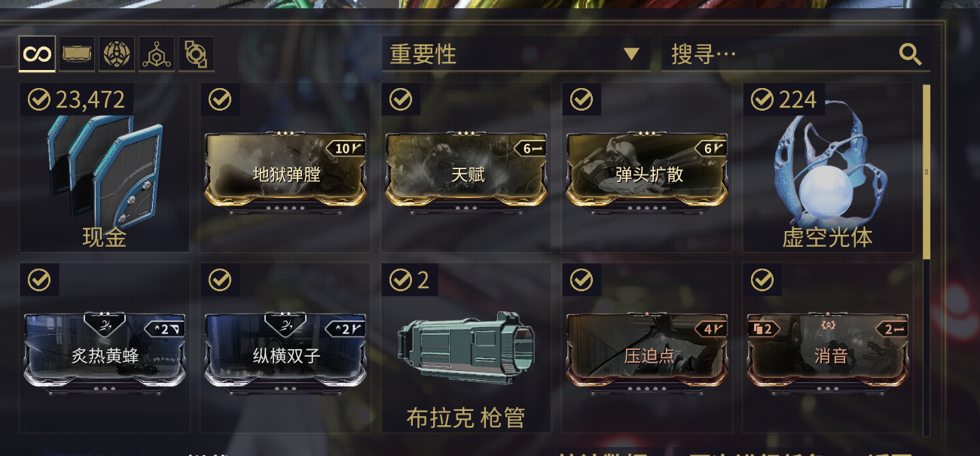980x456 pixels.
Task: Toggle the checkmark on 消音 mod
Action: 762,280
